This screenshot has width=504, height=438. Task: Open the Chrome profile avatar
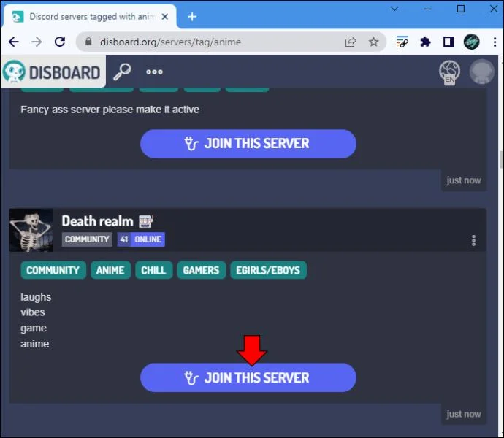(x=472, y=42)
